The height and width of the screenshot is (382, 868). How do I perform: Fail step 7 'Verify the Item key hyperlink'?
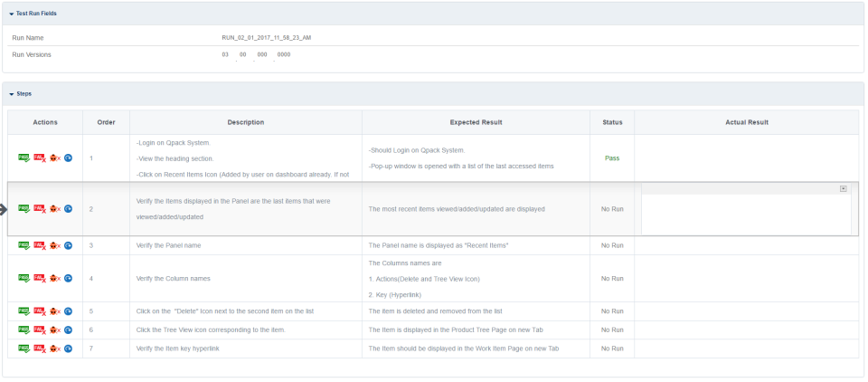click(x=39, y=349)
